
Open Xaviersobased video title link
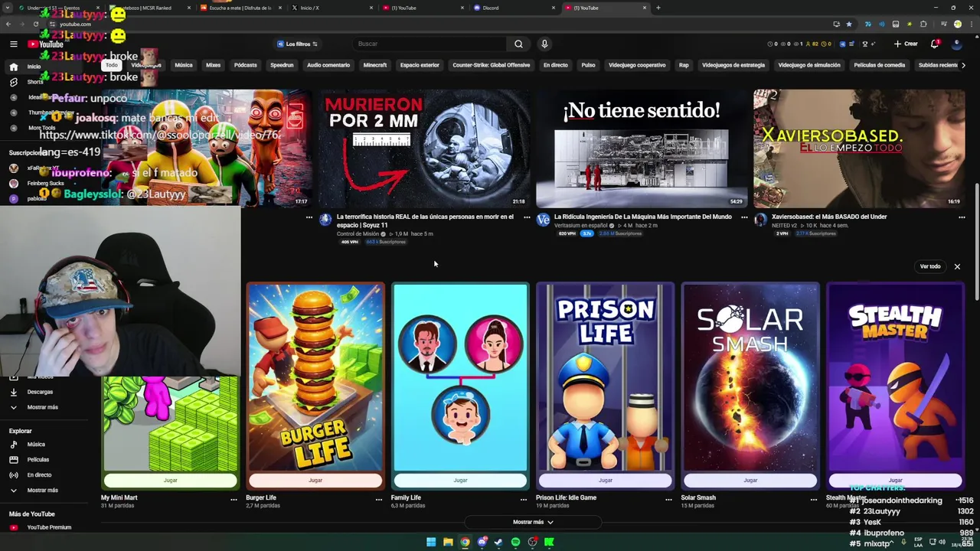point(829,217)
